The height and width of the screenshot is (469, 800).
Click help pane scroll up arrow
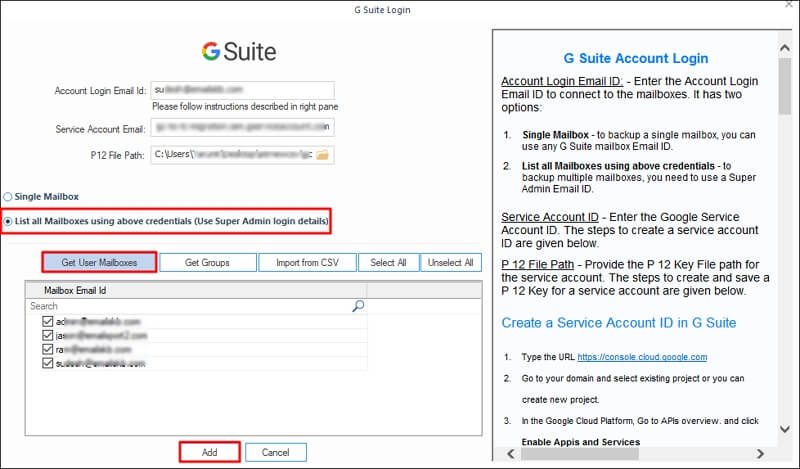tap(785, 47)
